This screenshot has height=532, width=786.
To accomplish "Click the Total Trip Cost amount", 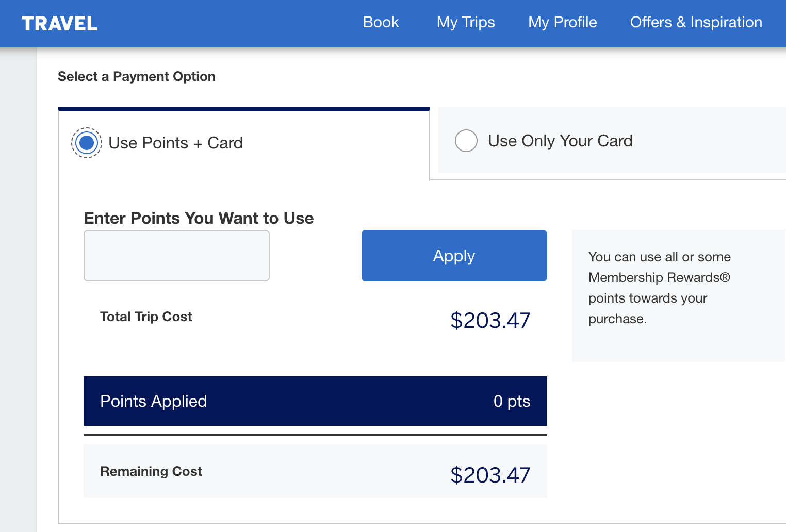I will pos(490,321).
